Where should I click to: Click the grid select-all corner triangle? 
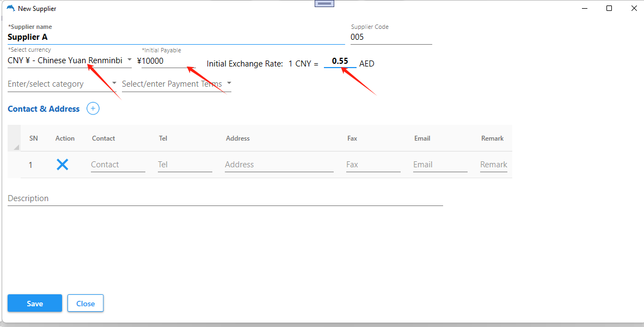[16, 147]
